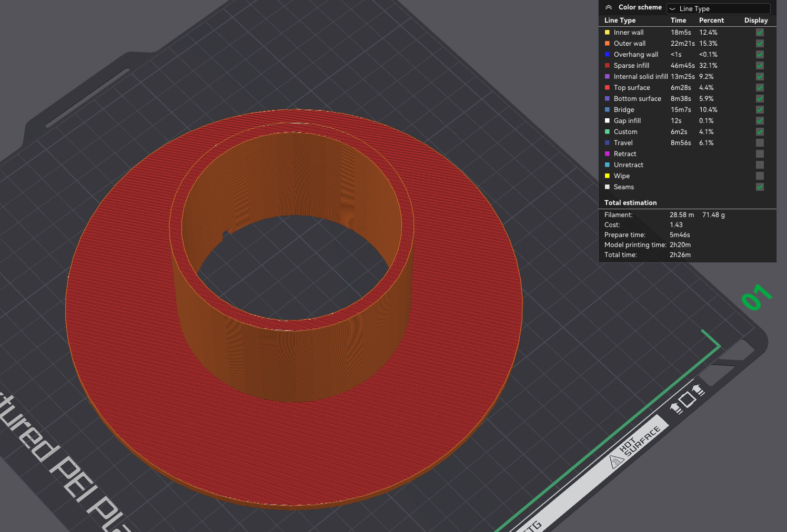Open the Line Type color scheme dropdown

718,8
